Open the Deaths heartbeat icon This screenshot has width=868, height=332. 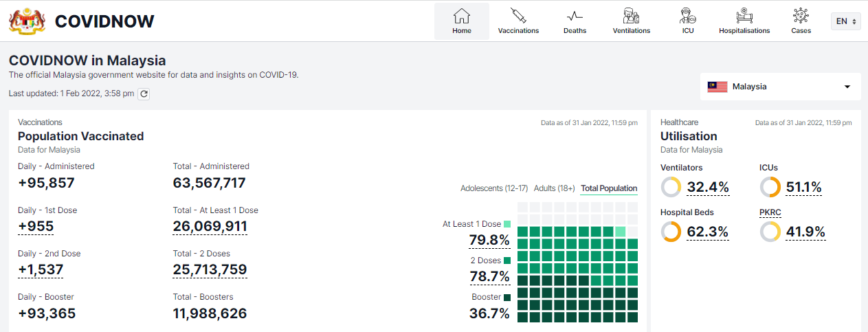[x=575, y=16]
